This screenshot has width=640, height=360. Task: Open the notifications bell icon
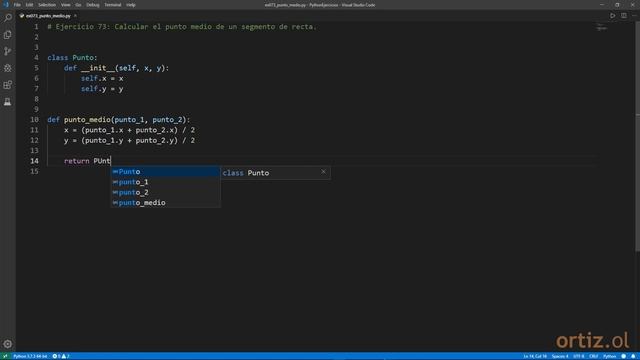pos(633,356)
